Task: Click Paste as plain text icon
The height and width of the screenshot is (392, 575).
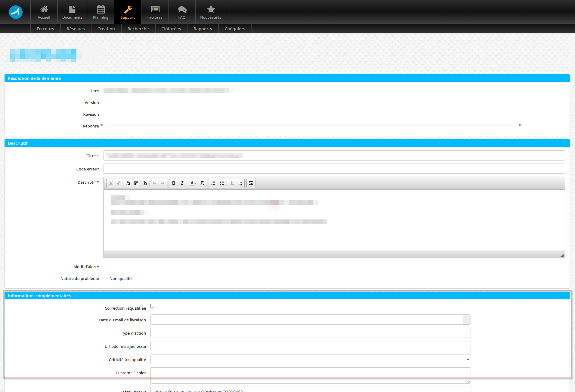Action: click(136, 183)
